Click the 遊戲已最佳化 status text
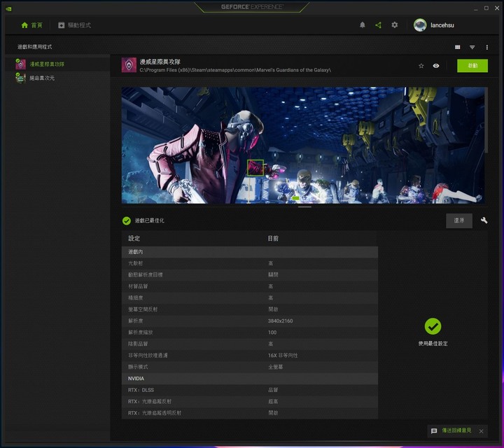504x448 pixels. (x=150, y=220)
